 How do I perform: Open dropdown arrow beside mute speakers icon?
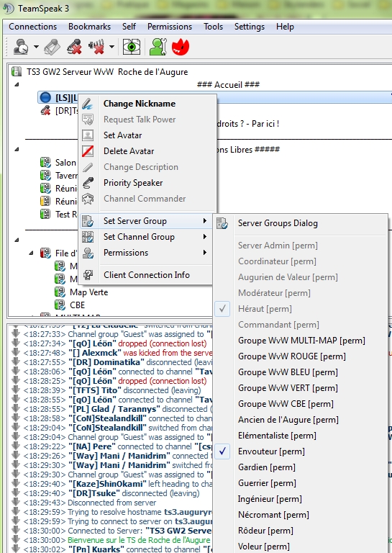pyautogui.click(x=111, y=47)
